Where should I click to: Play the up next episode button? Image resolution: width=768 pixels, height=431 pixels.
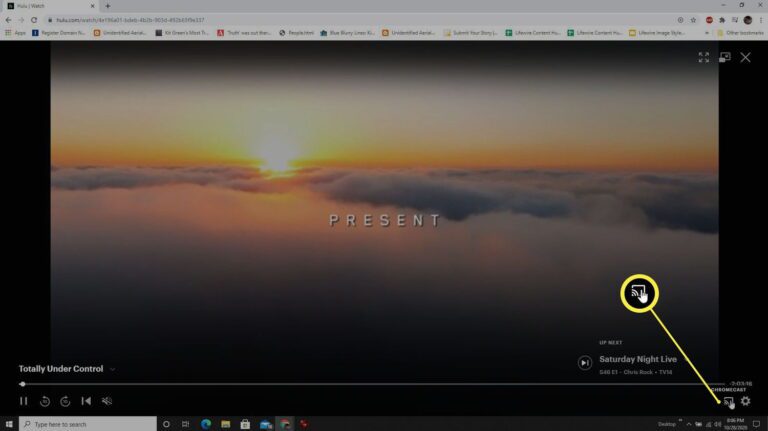point(585,363)
